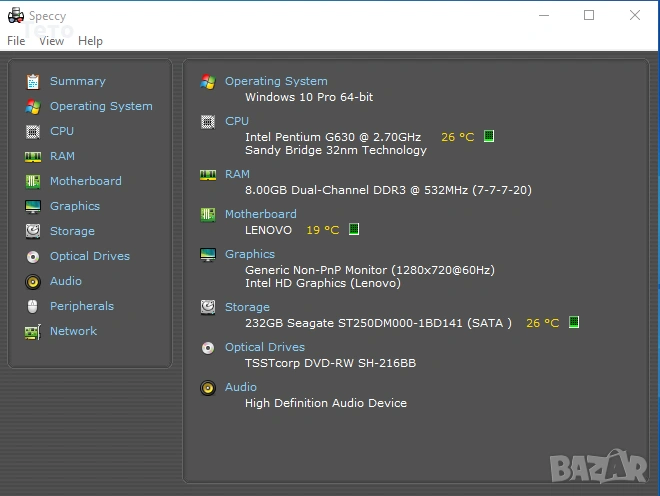This screenshot has height=496, width=660.
Task: Click the Audio speaker icon in sidebar
Action: pyautogui.click(x=33, y=281)
